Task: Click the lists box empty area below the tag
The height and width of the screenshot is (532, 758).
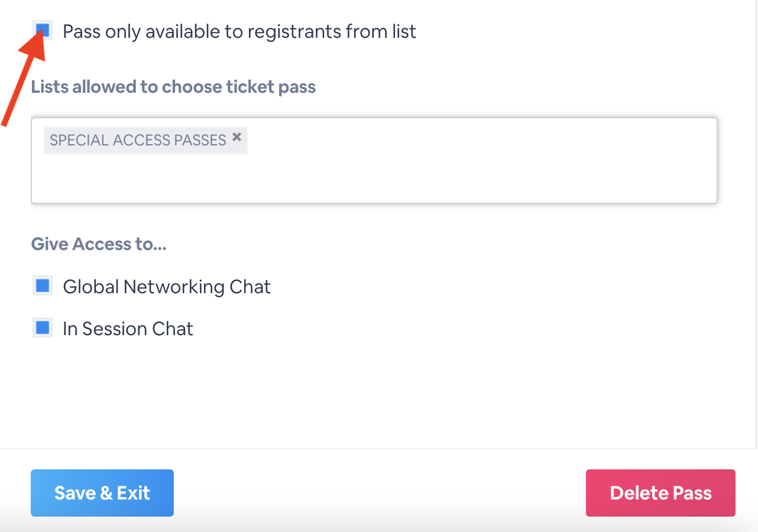Action: 372,180
